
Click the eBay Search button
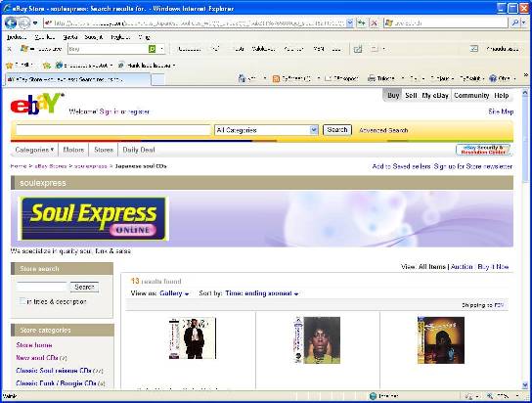(337, 130)
